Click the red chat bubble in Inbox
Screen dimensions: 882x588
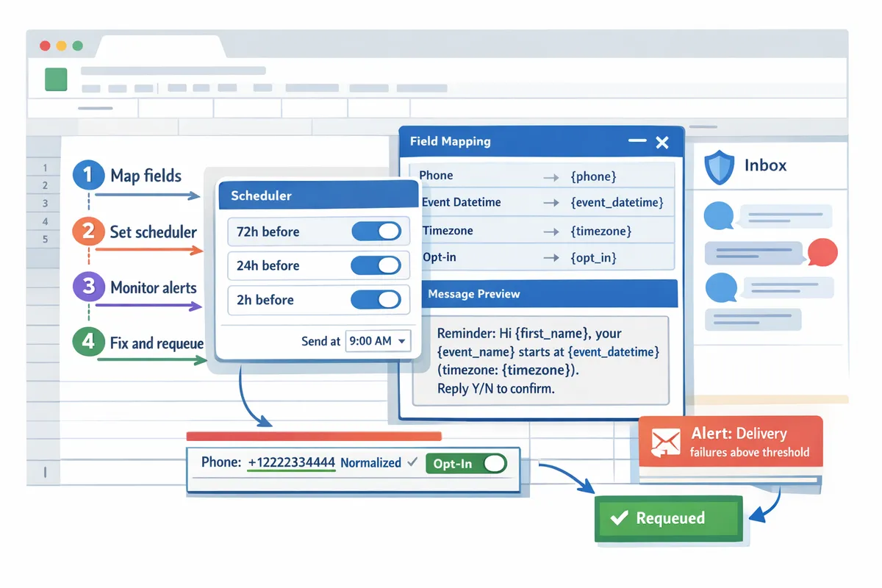click(x=822, y=254)
